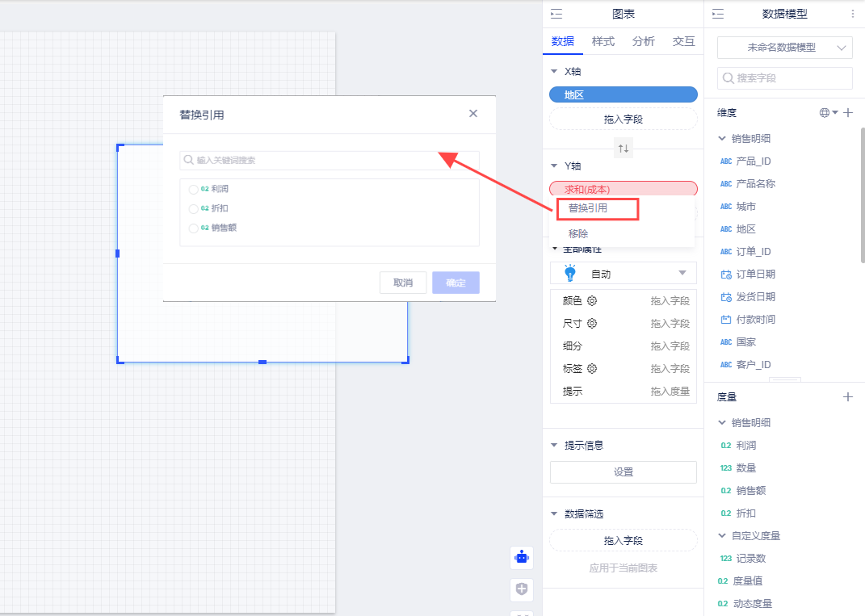
Task: Click the 输入关键词搜索 field in dialog
Action: (x=331, y=161)
